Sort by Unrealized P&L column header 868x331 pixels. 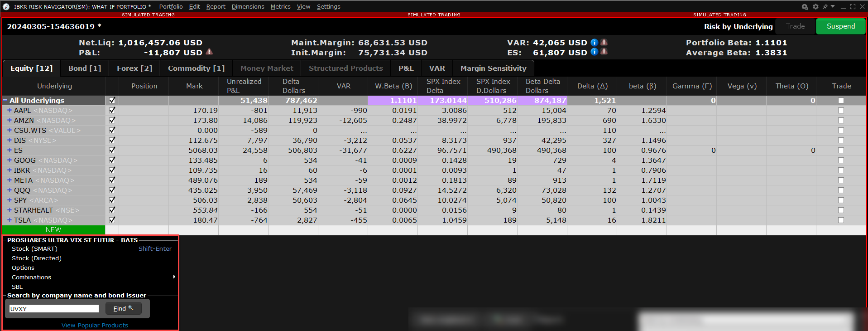coord(244,86)
